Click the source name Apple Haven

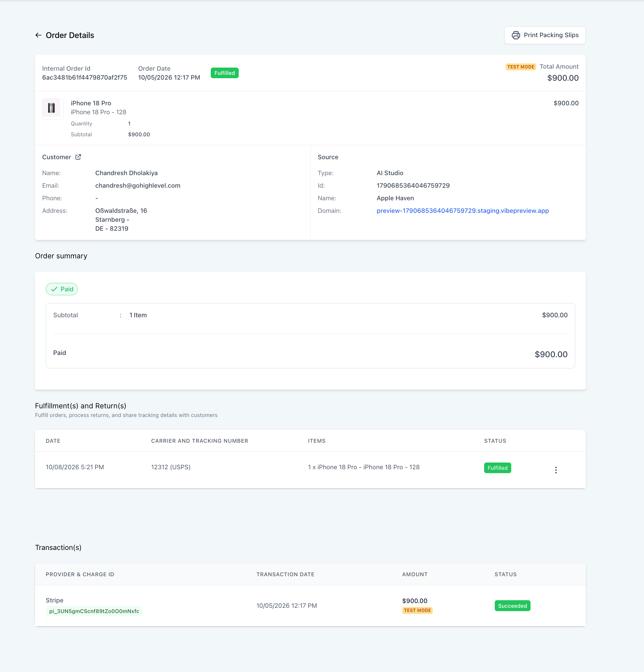(x=395, y=198)
